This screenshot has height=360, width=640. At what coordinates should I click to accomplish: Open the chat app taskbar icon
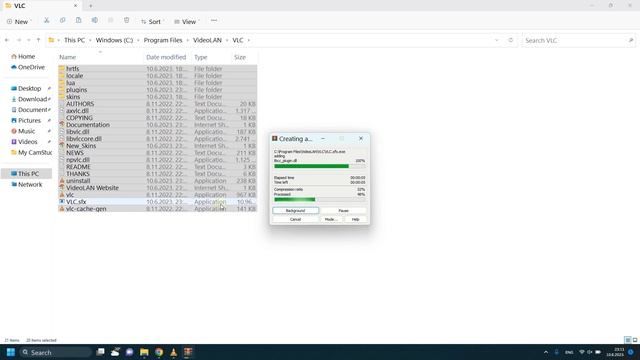129,352
